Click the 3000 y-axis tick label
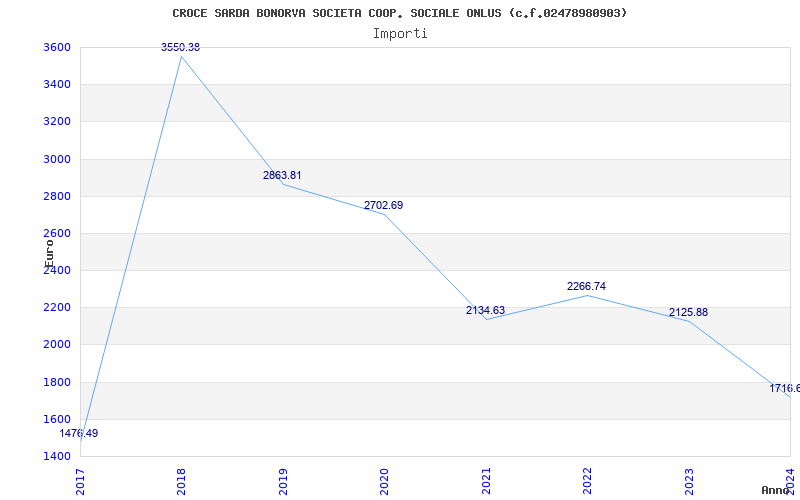Screen dimensions: 800x500 pyautogui.click(x=57, y=159)
